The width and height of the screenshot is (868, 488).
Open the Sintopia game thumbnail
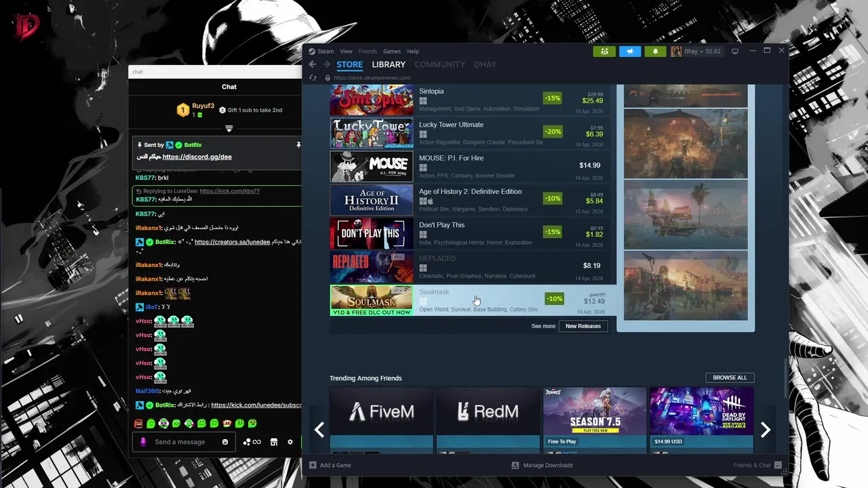[371, 99]
